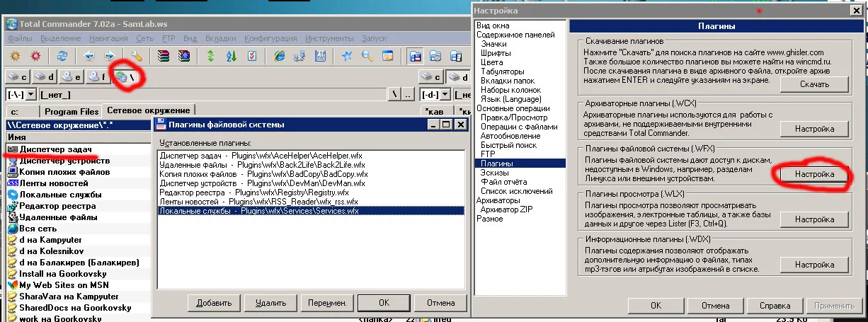Select Список исключений in settings tree
Viewport: 868px width, 322px height.
tap(517, 191)
